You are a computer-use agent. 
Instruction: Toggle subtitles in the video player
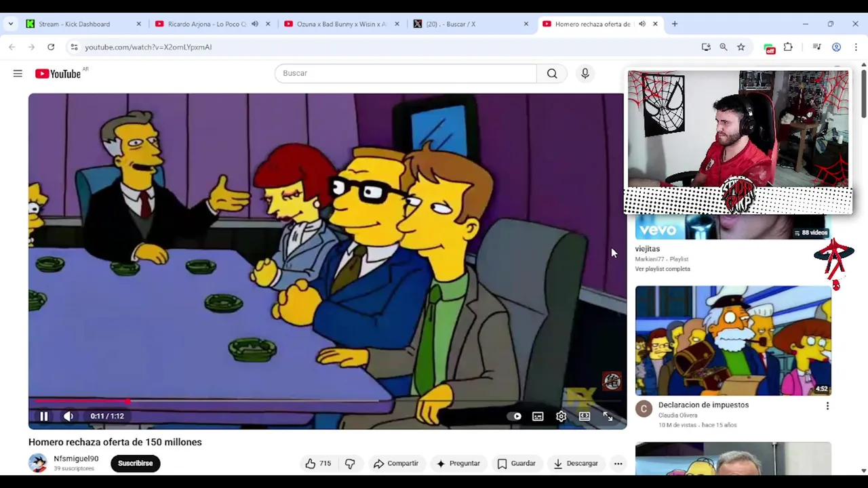[x=538, y=416]
